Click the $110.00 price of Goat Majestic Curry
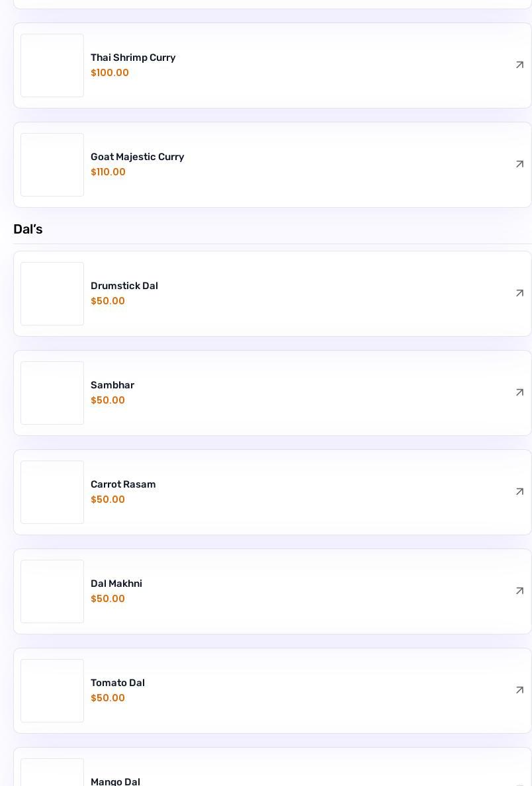This screenshot has width=532, height=786. (x=108, y=172)
